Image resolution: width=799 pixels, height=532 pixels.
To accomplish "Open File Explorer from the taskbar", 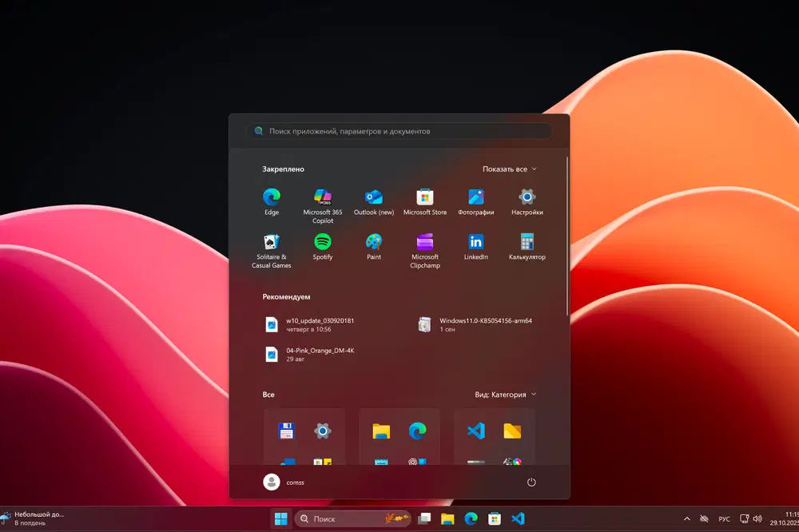I will [x=447, y=518].
